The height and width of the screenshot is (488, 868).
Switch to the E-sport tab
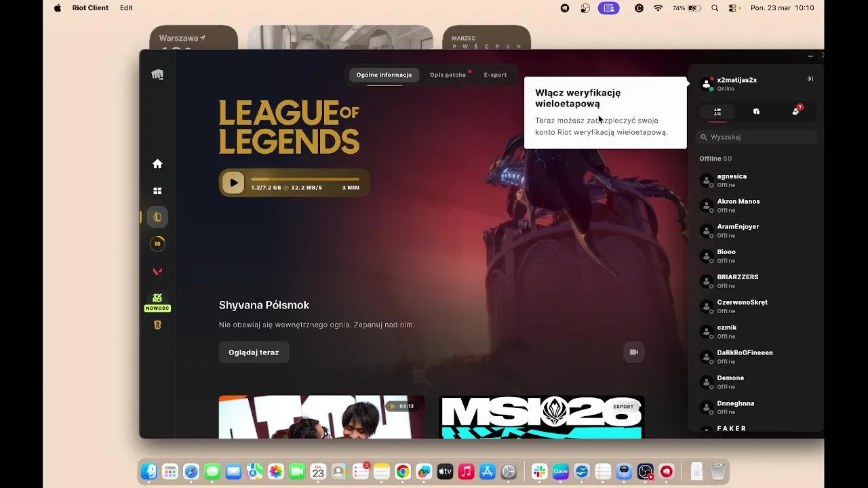click(x=495, y=75)
